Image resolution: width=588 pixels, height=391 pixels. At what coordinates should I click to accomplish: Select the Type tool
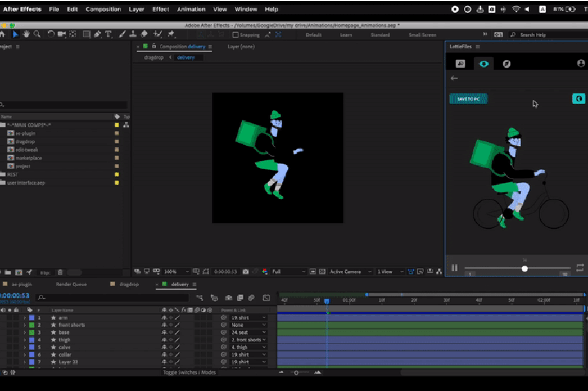point(108,34)
